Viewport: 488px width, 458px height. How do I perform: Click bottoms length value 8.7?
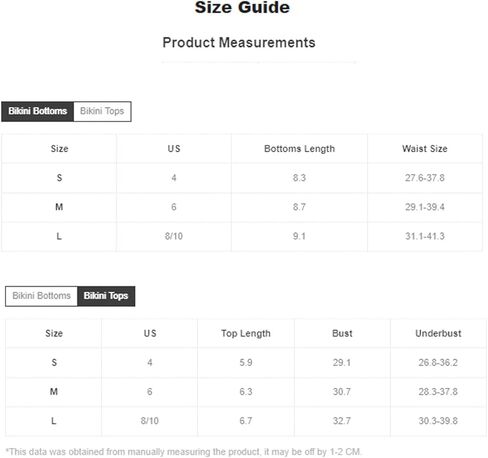tap(299, 207)
